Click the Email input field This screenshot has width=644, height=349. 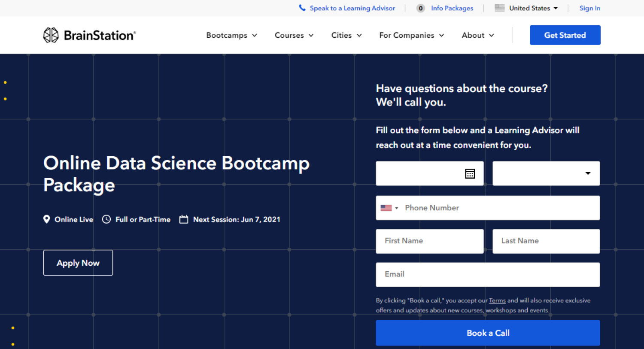tap(488, 274)
